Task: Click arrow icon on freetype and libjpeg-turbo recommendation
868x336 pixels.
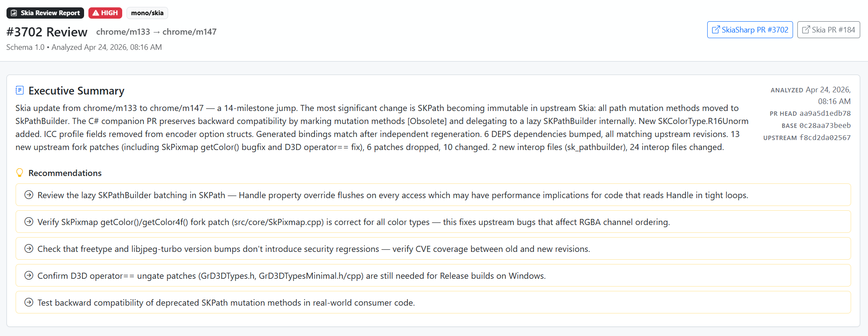Action: [x=29, y=248]
